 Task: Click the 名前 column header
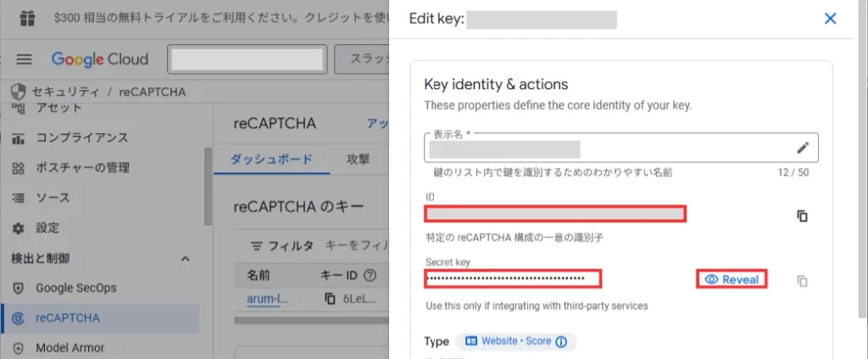259,275
